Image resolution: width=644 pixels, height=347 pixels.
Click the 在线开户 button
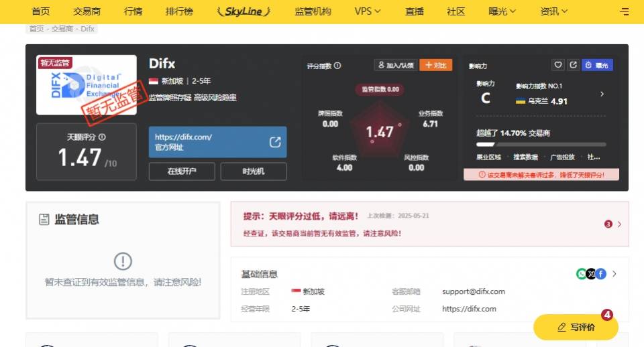coord(182,171)
